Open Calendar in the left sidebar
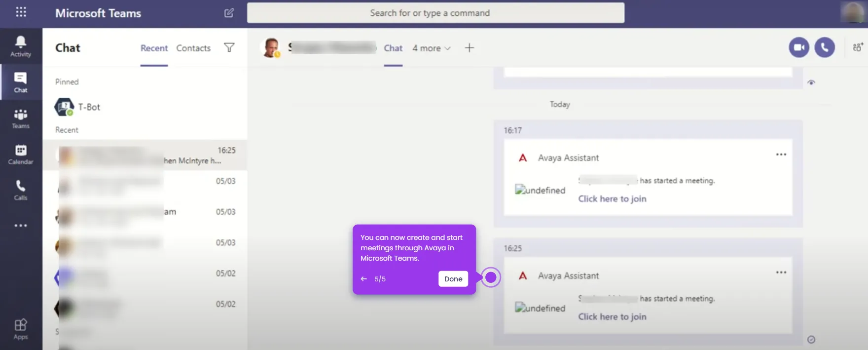The width and height of the screenshot is (868, 350). click(x=21, y=155)
